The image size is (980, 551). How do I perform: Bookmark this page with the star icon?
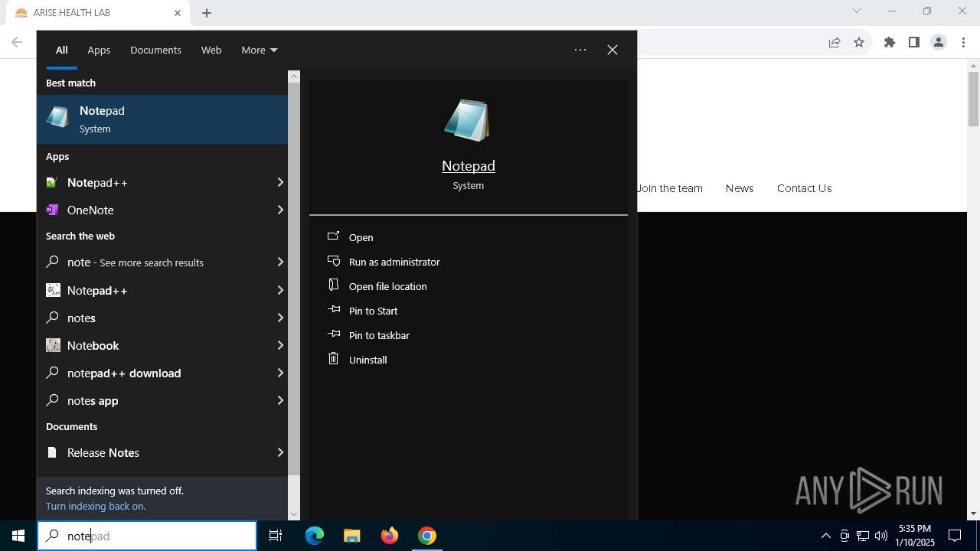point(859,42)
